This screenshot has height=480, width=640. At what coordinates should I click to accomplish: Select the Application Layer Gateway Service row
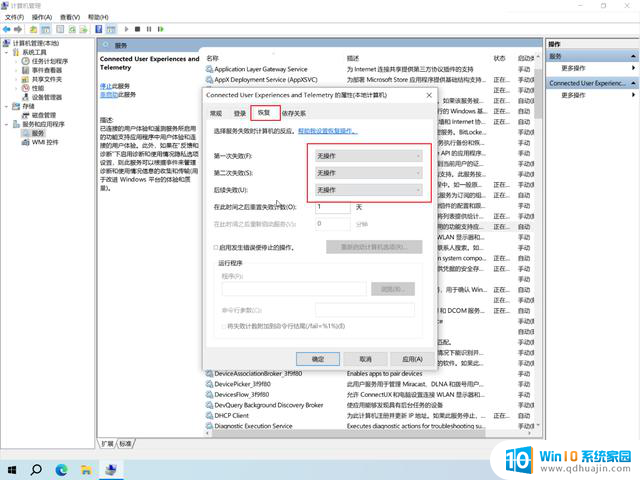pyautogui.click(x=369, y=69)
